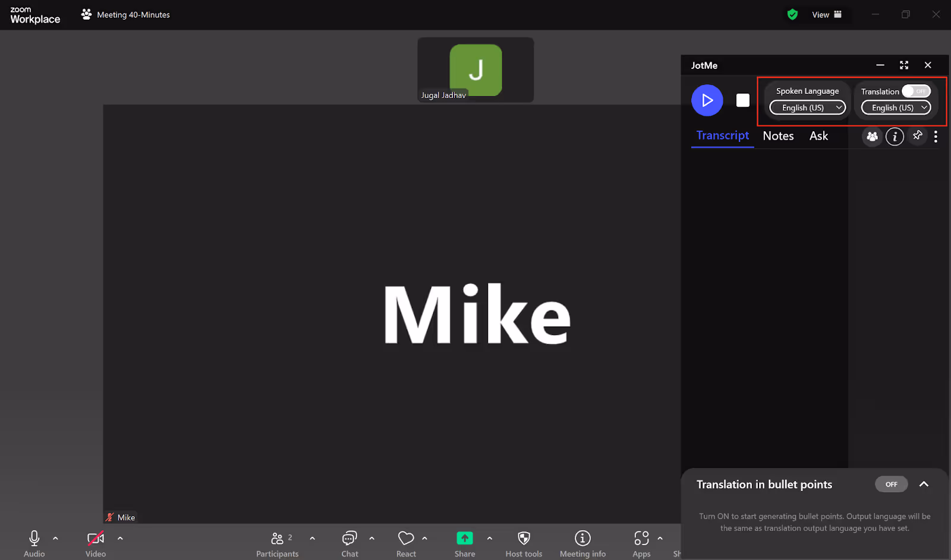Viewport: 951px width, 560px height.
Task: Expand the JotMe panel to full screen
Action: click(x=904, y=65)
